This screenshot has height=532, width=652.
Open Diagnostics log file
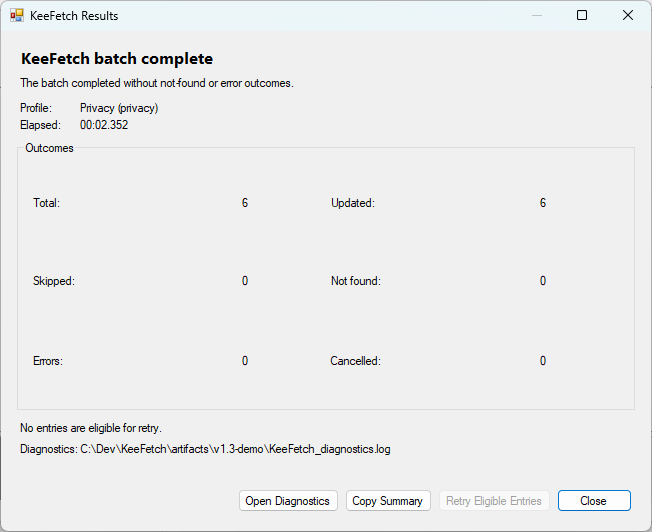288,501
